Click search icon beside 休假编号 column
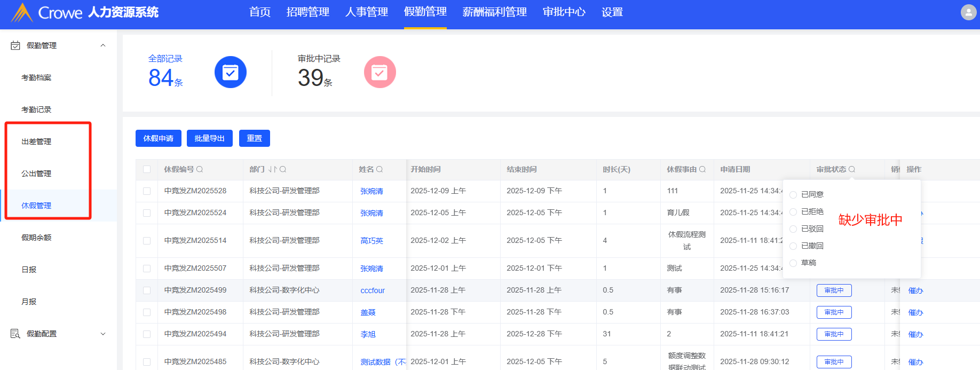The height and width of the screenshot is (370, 980). [x=200, y=169]
